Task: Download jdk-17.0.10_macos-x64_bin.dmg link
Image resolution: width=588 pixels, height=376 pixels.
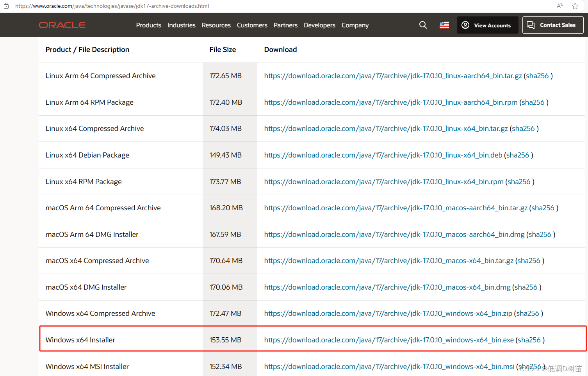Action: pos(387,287)
